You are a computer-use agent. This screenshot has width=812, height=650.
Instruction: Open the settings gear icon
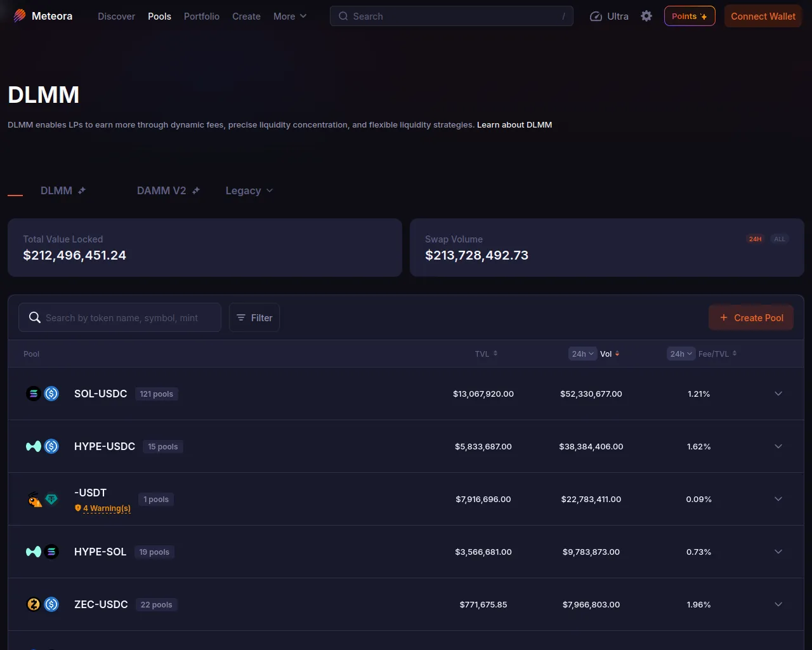point(646,16)
